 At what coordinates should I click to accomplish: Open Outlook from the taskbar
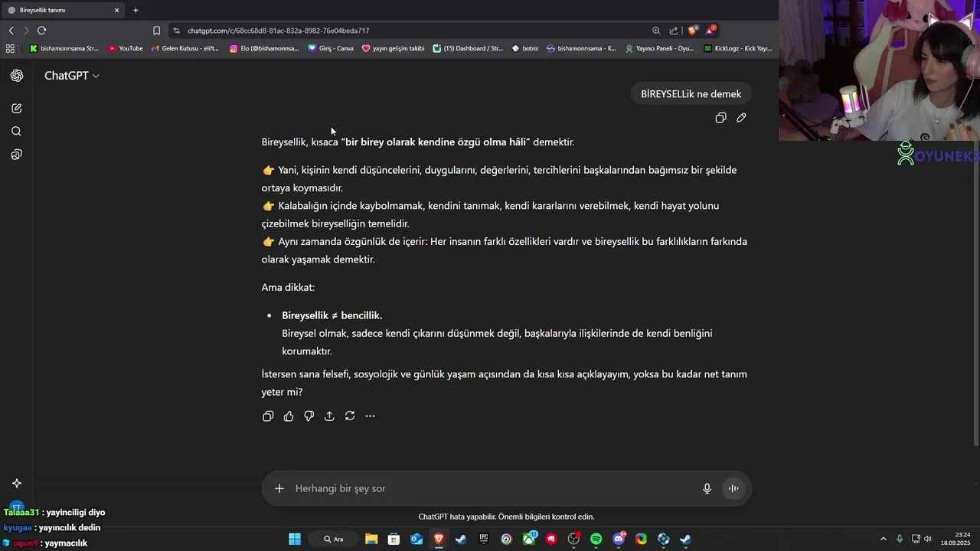416,539
